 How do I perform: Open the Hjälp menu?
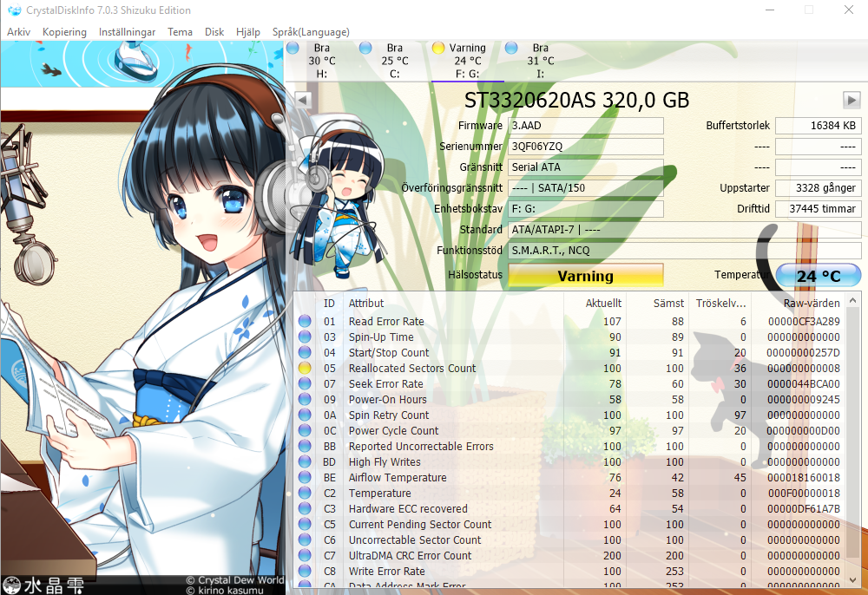coord(247,32)
